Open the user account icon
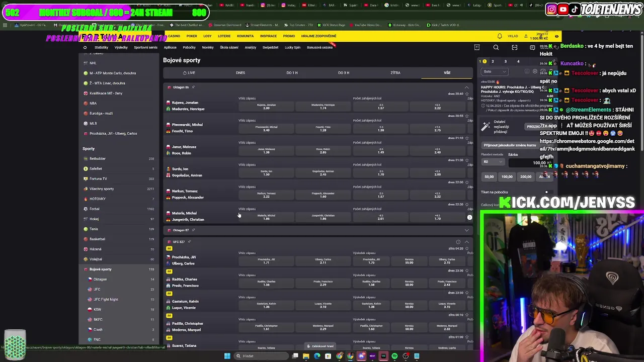Viewport: 644px width, 362px height. 526,36
